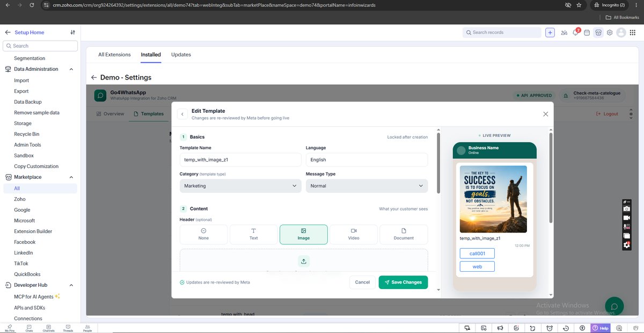This screenshot has width=644, height=333.
Task: Click the call001 button in live preview
Action: click(x=477, y=254)
